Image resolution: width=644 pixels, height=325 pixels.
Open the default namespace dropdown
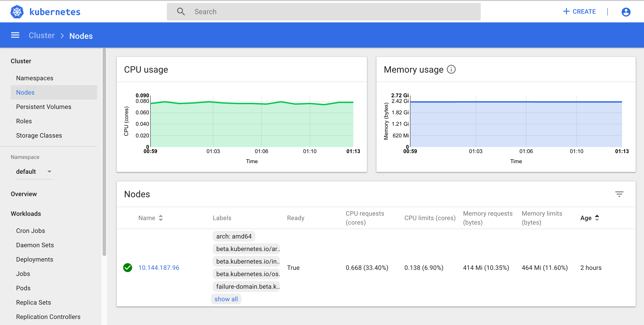34,172
